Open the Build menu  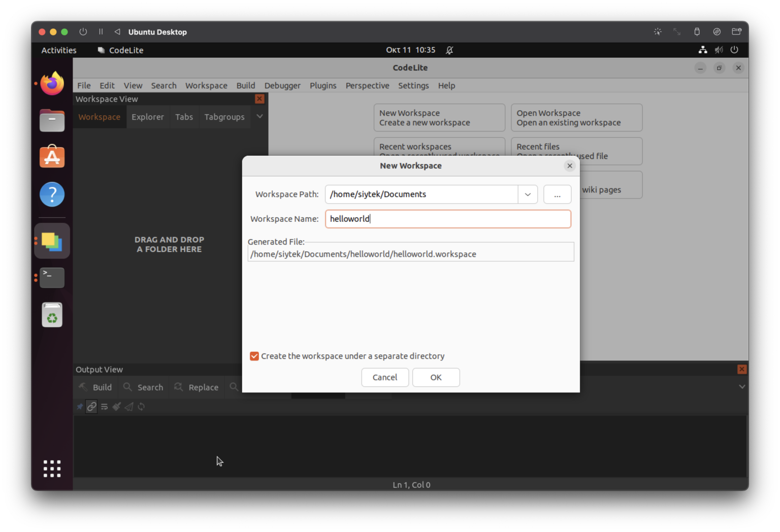pos(245,86)
